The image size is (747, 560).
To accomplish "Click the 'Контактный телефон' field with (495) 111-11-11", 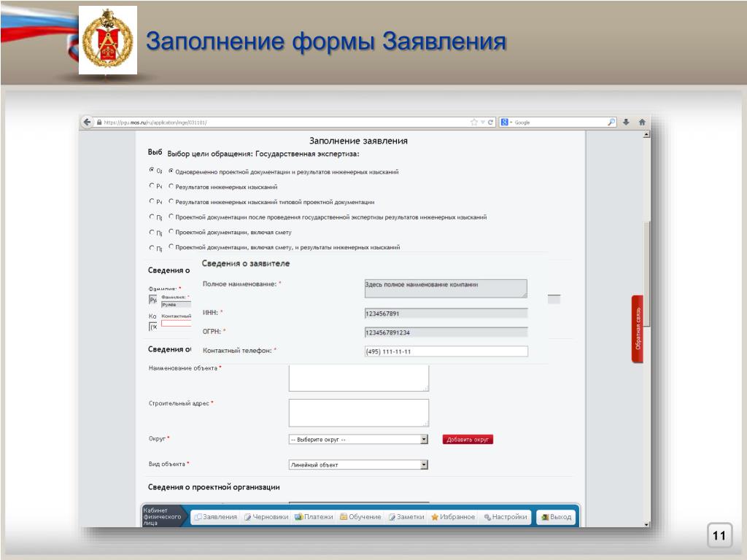I will [446, 351].
